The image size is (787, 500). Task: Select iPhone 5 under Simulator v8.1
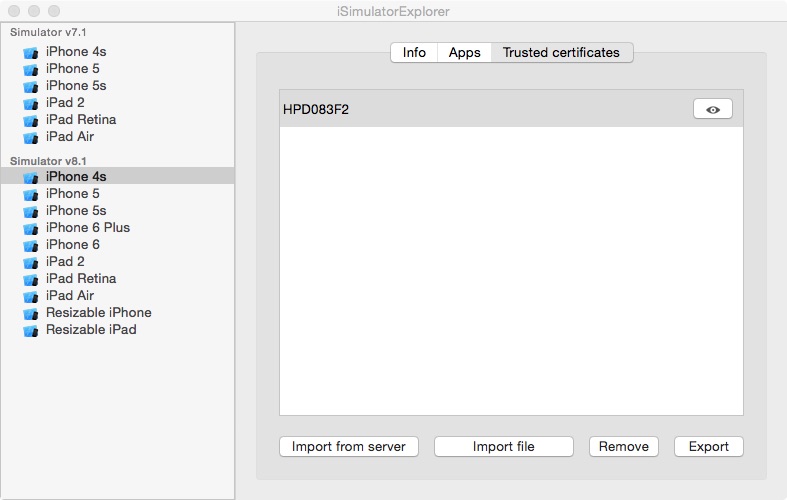pyautogui.click(x=117, y=194)
